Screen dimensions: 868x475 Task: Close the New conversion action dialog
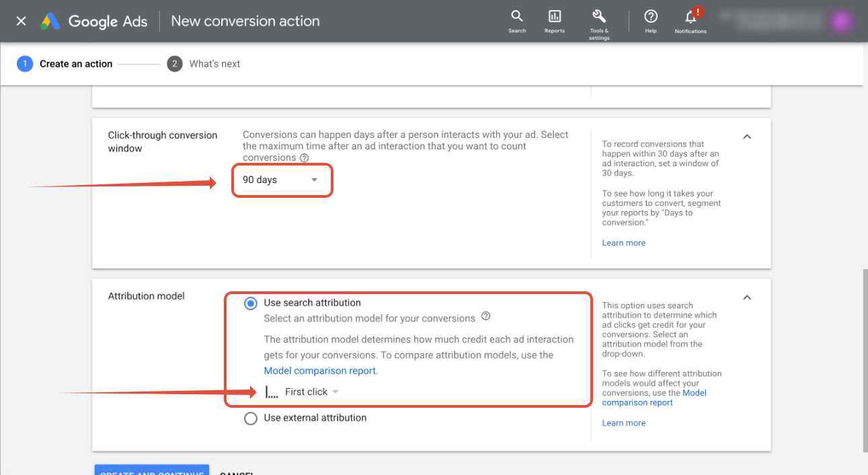coord(22,22)
